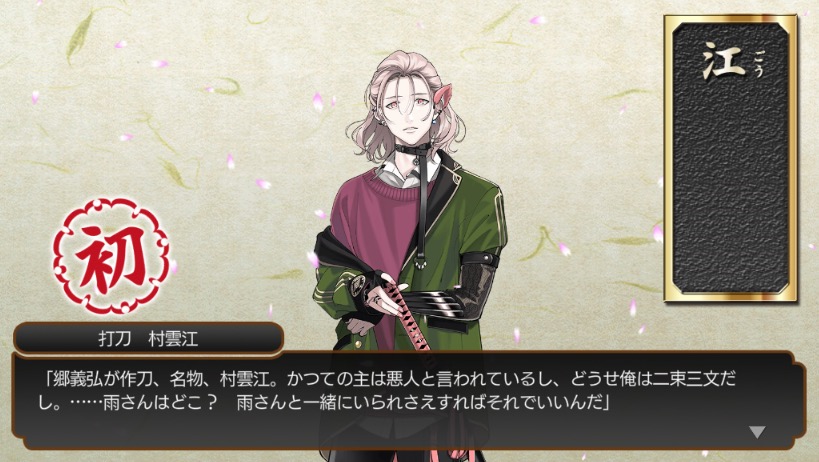Select the 打刀 村雲江 name plate
819x462 pixels.
pos(148,339)
